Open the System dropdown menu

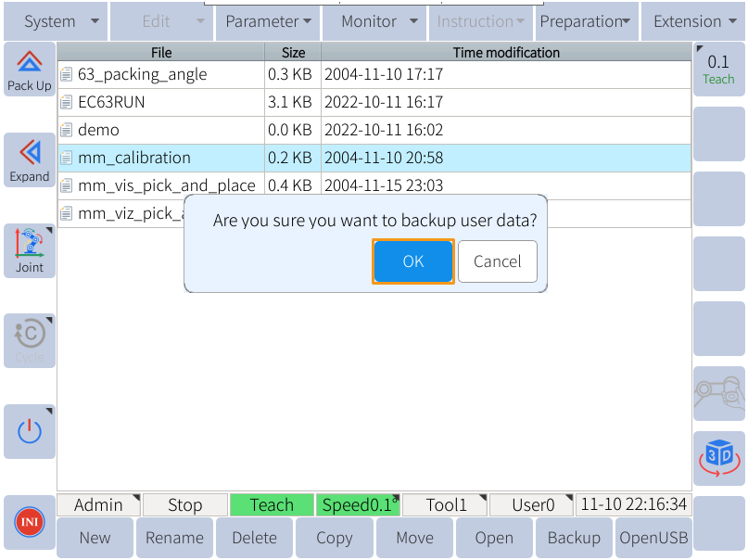pos(56,21)
